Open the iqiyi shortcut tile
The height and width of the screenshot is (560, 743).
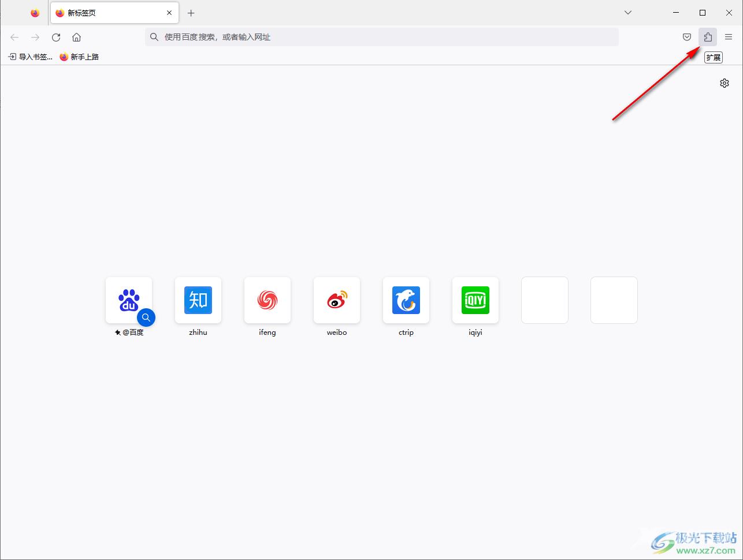pyautogui.click(x=475, y=300)
